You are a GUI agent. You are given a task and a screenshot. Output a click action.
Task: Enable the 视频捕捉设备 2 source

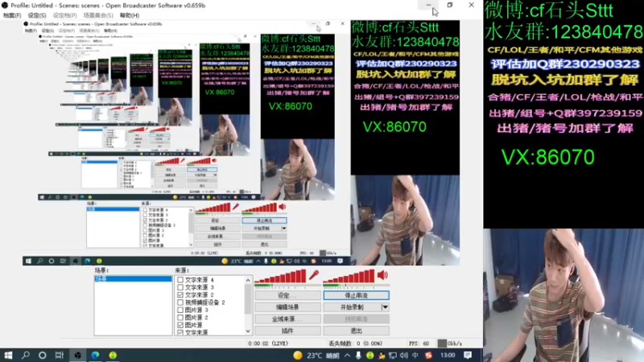coord(180,302)
